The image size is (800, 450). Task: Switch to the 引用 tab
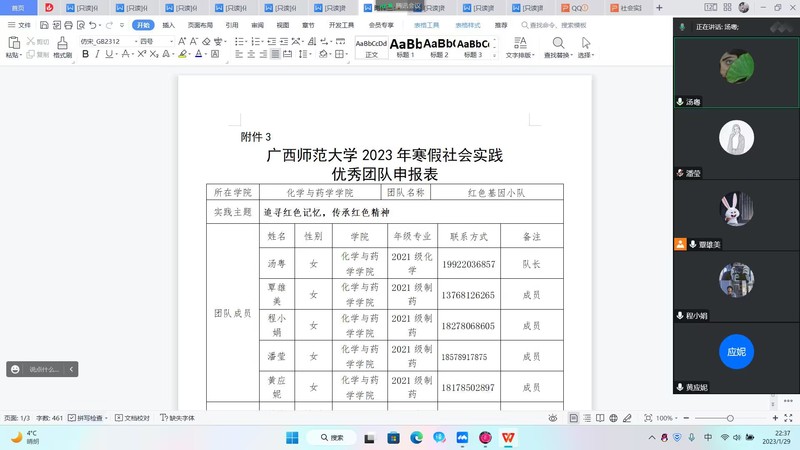click(232, 25)
